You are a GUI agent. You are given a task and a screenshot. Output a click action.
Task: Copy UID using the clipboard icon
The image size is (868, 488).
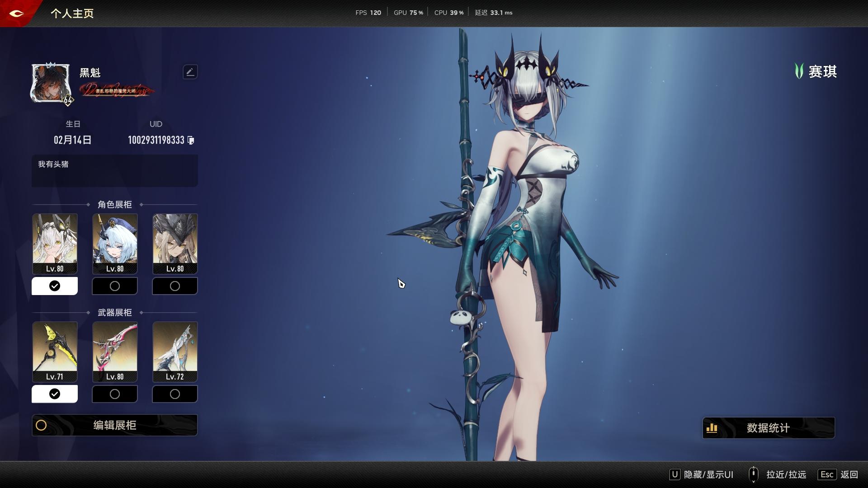191,141
